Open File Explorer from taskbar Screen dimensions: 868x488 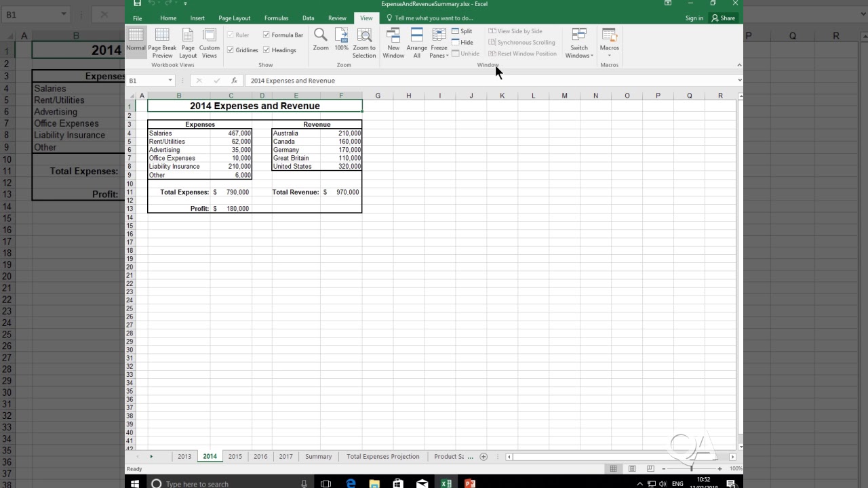pyautogui.click(x=374, y=483)
